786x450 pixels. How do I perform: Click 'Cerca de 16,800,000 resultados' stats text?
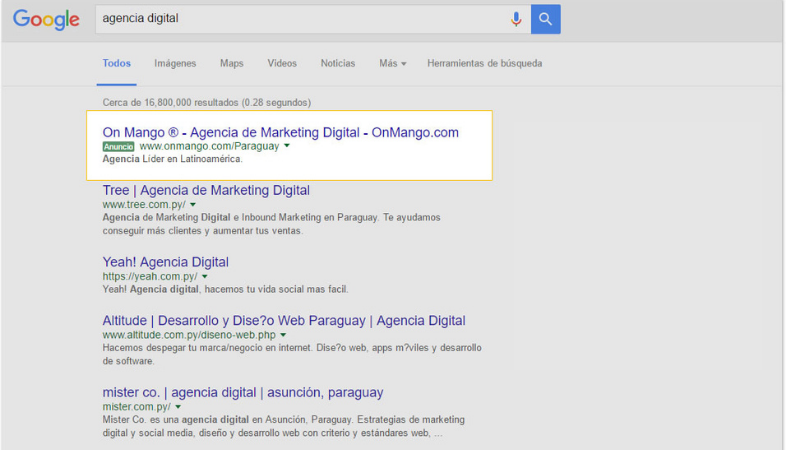207,102
